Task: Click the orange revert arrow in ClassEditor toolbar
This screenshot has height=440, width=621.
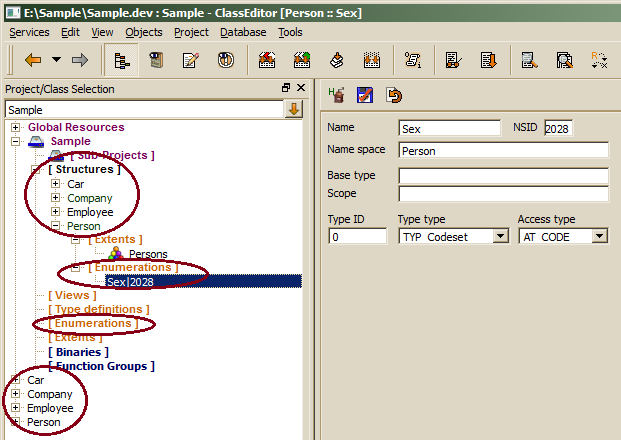Action: click(x=394, y=96)
